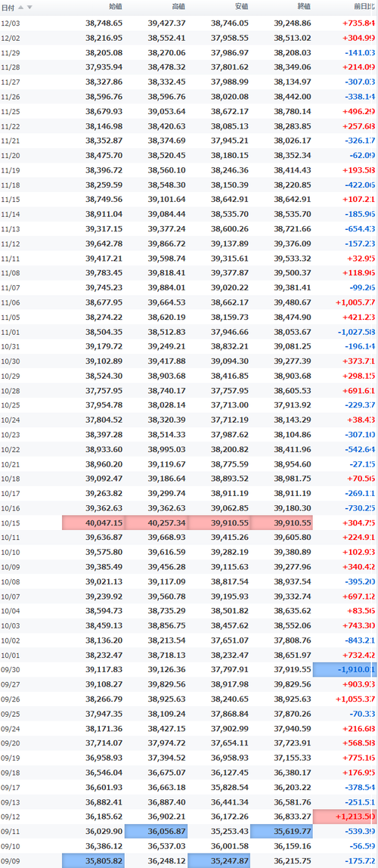Select the -1,027.58 change on 11/01
Image resolution: width=378 pixels, height=868 pixels.
356,331
